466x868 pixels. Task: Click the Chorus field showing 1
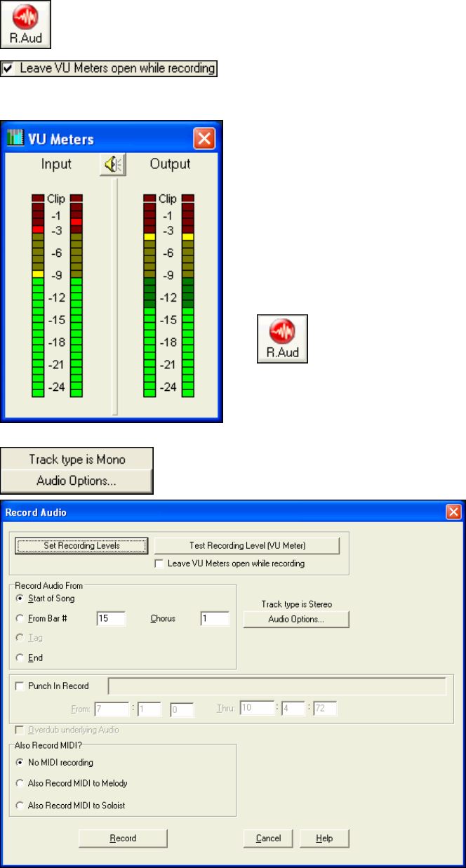(215, 618)
